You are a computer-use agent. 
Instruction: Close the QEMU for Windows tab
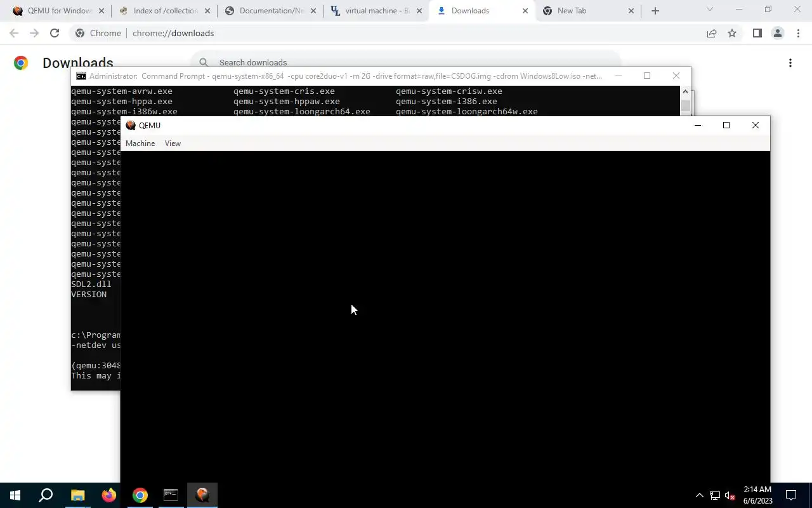pyautogui.click(x=101, y=11)
